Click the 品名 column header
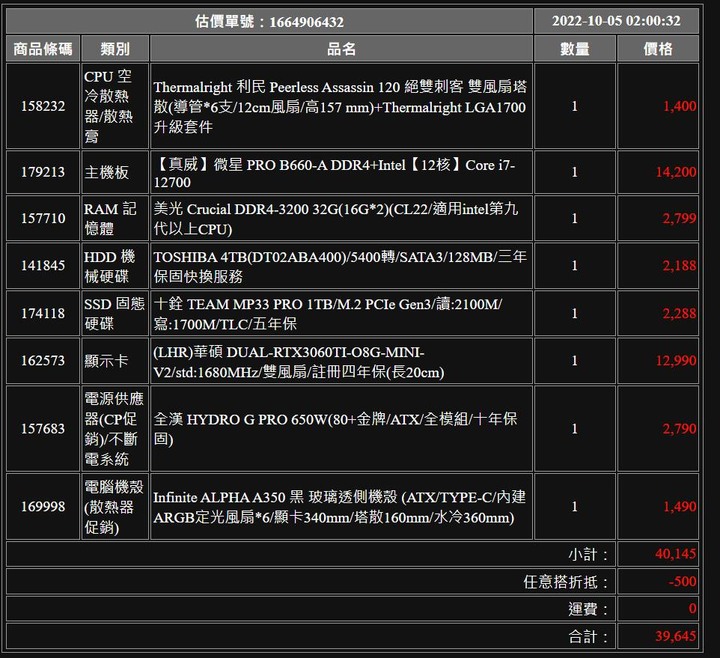720x658 pixels. click(x=341, y=49)
